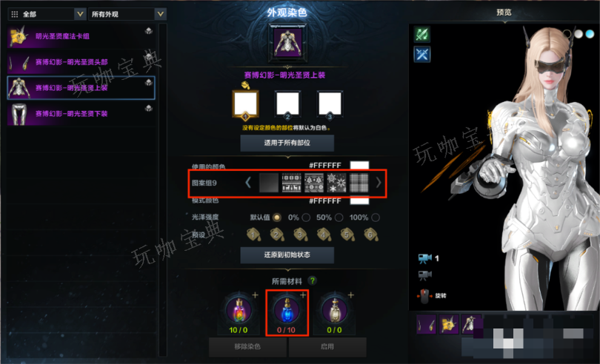Go to the next pattern group arrow
This screenshot has height=364, width=600.
click(378, 183)
